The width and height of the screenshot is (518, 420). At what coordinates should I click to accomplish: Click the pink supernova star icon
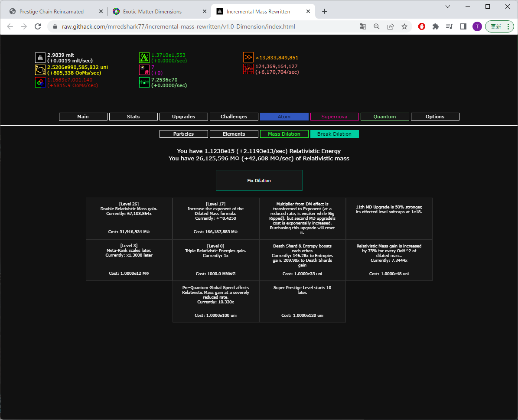tap(144, 70)
